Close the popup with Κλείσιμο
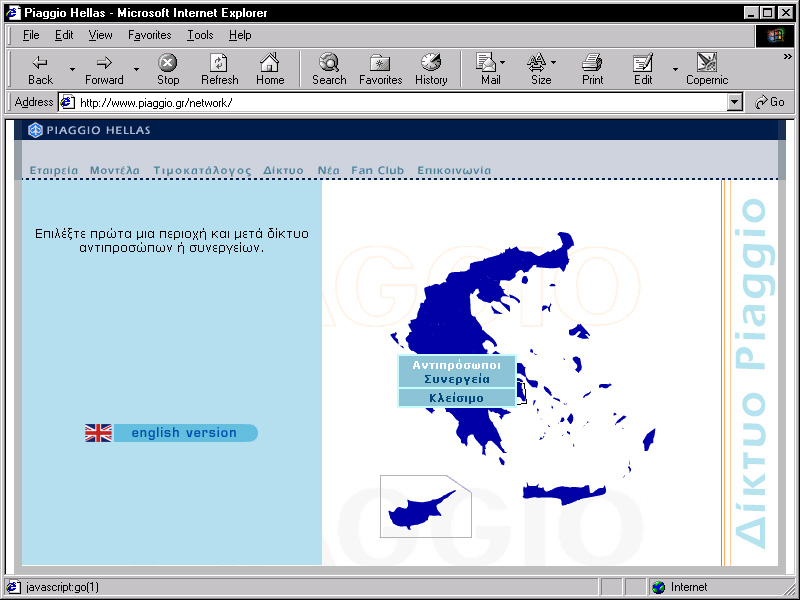 [x=457, y=398]
